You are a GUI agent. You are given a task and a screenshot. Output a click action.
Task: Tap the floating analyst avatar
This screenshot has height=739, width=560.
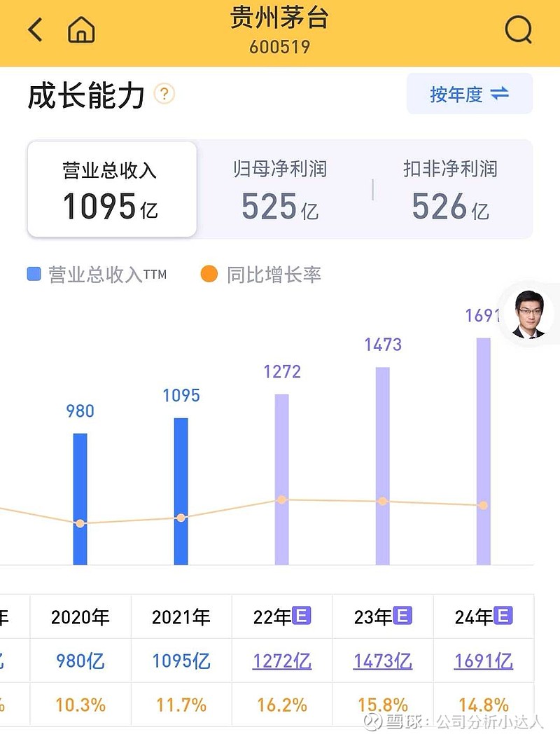(528, 315)
